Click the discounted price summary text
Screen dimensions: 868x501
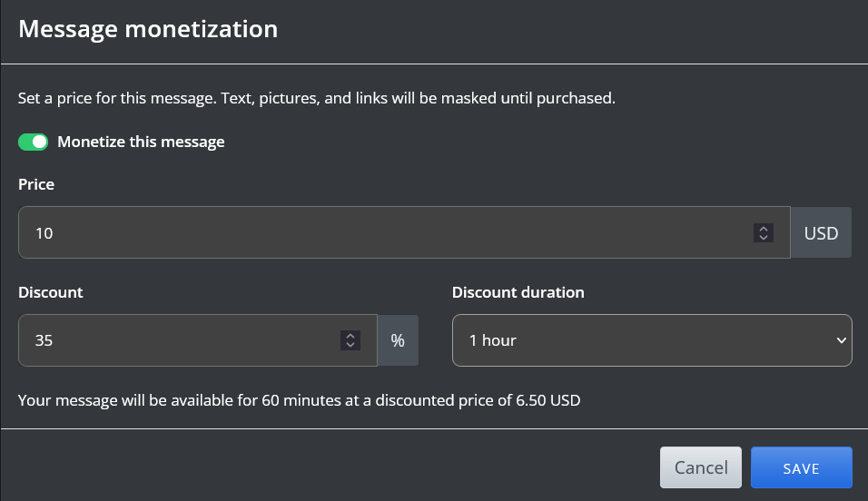pyautogui.click(x=299, y=399)
